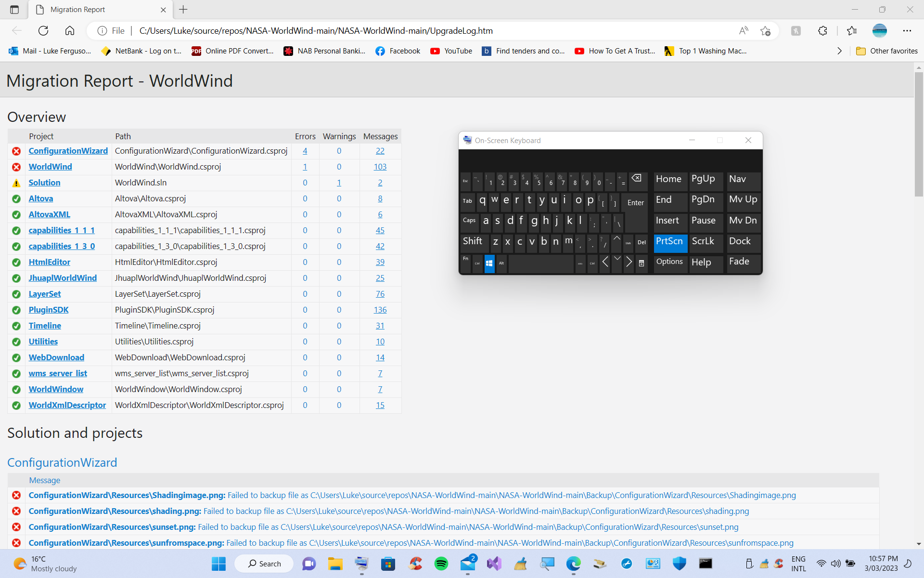Screen dimensions: 924x578
Task: Open a new browser tab
Action: click(183, 10)
